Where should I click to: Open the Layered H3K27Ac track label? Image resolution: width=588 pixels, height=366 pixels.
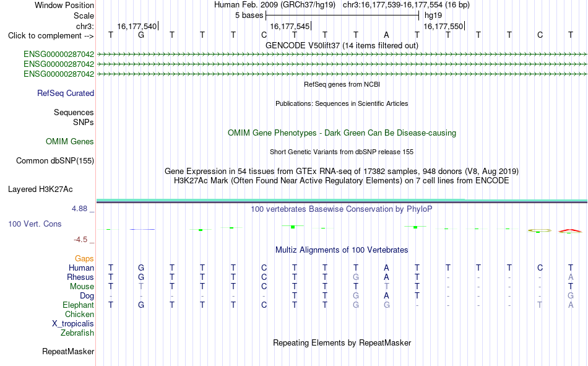(x=40, y=190)
